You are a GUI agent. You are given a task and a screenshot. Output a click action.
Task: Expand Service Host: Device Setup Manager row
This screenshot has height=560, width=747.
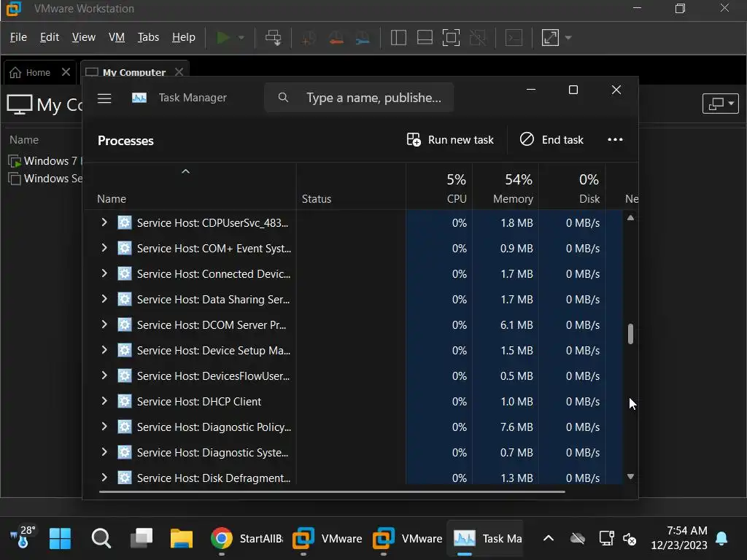[x=104, y=349]
